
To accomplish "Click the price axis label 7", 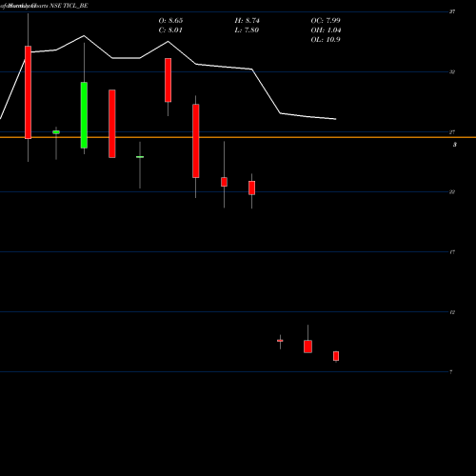I will [451, 372].
